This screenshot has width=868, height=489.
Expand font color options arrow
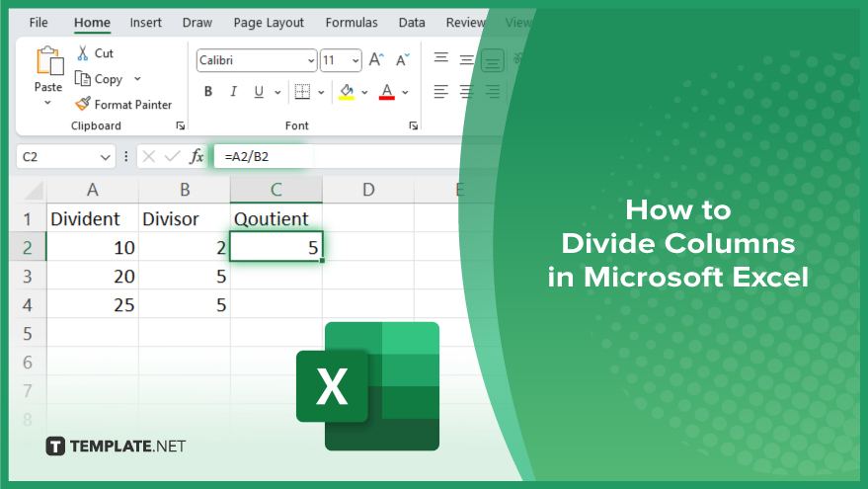[x=405, y=93]
